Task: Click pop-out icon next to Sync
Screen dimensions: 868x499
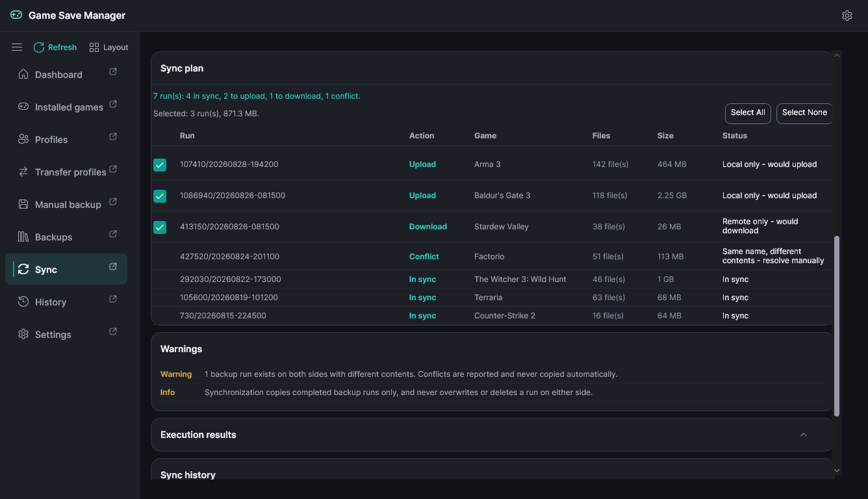Action: click(x=113, y=266)
